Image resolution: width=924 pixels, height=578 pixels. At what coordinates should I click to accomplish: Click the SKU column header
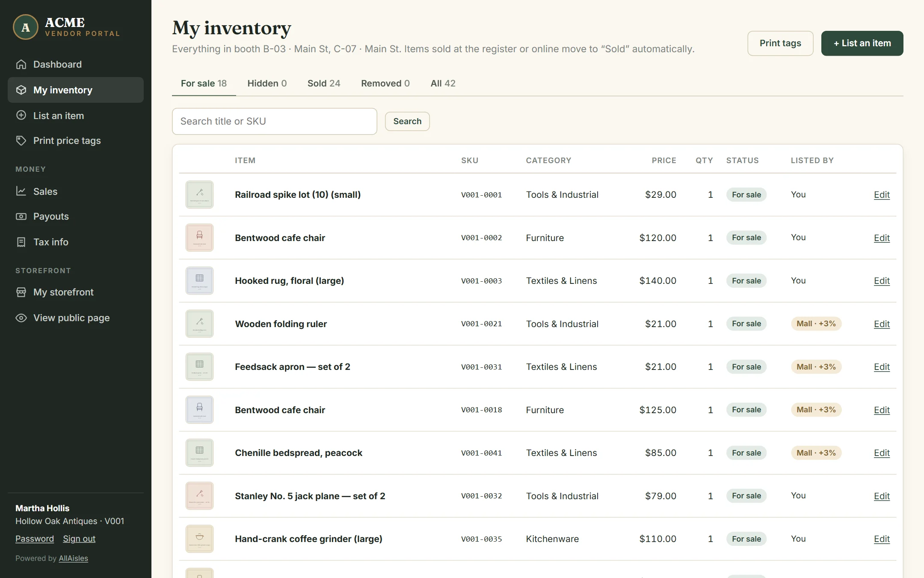coord(470,160)
